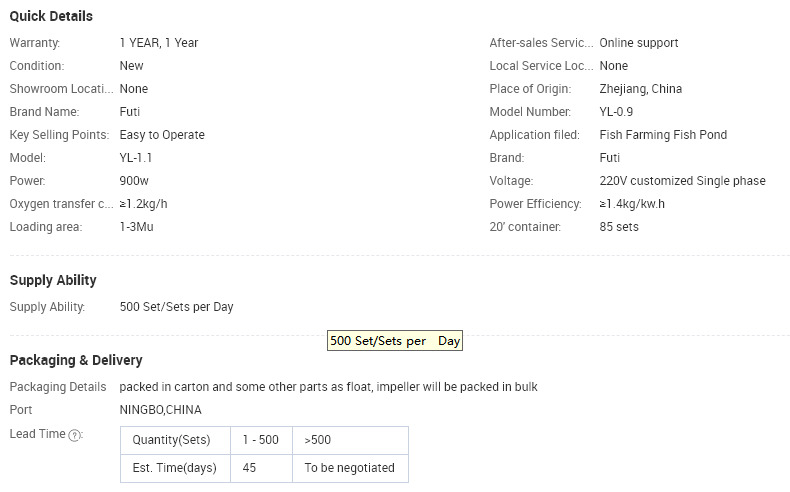Click the Voltage value '220V customized Single phase'

point(682,181)
